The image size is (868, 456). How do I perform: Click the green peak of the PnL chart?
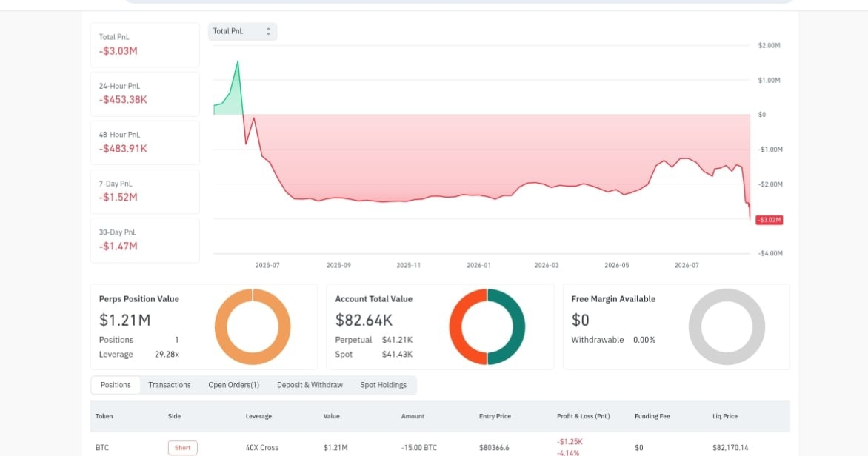tap(238, 62)
